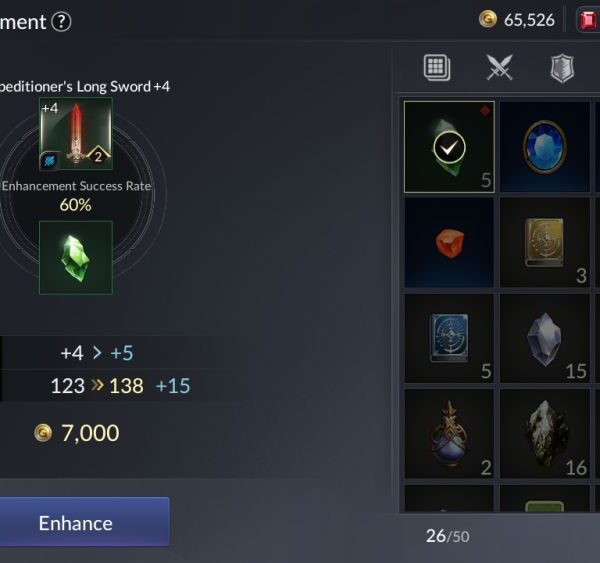The width and height of the screenshot is (600, 563).
Task: Click the Long Sword +4 equipment slot
Action: pos(76,134)
